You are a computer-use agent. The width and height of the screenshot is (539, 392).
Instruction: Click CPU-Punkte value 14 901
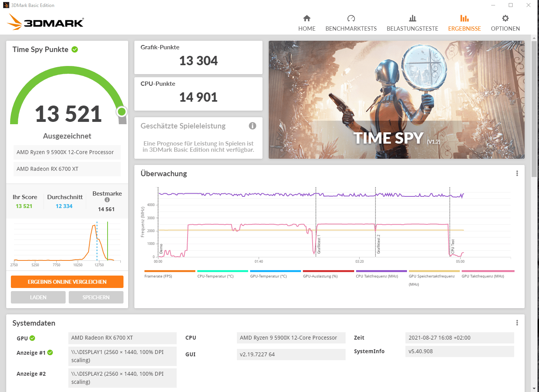click(x=198, y=97)
